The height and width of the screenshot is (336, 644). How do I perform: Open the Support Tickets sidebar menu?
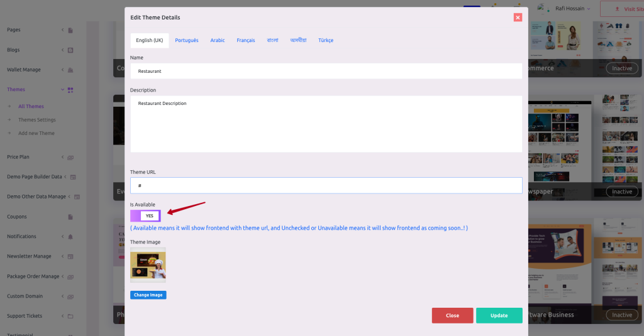(25, 316)
